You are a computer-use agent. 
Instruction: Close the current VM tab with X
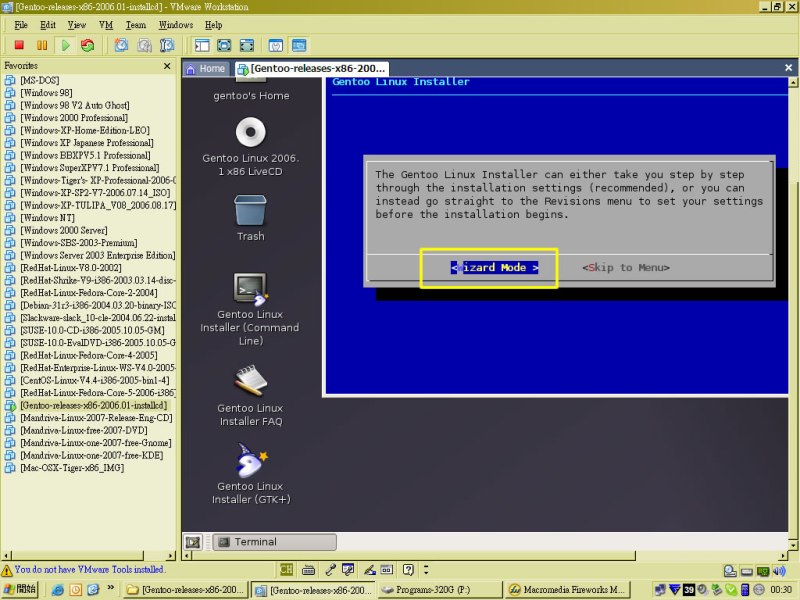click(788, 68)
